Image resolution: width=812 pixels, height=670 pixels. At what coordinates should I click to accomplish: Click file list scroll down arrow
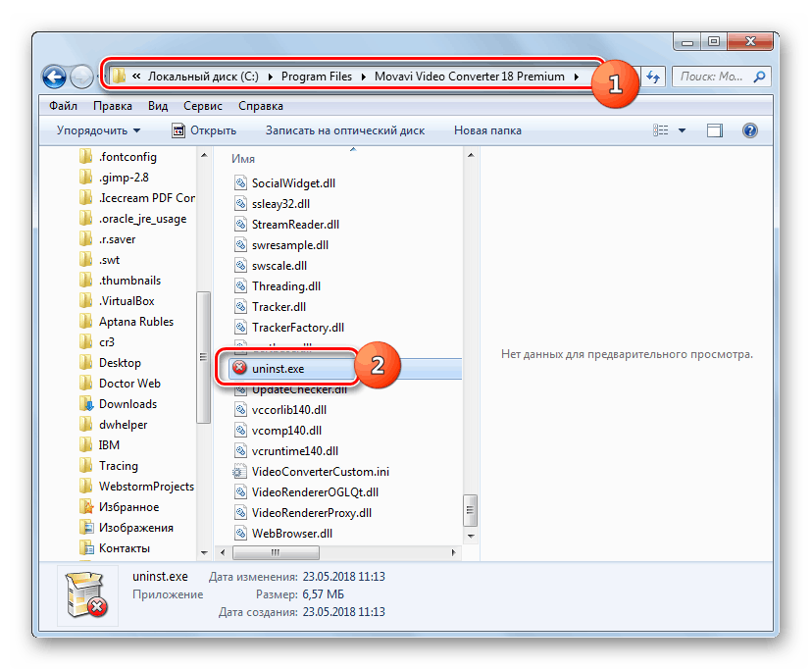[470, 536]
